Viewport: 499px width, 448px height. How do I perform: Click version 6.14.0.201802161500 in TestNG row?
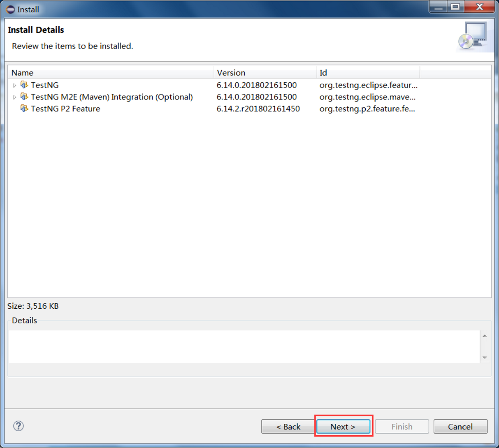click(257, 85)
